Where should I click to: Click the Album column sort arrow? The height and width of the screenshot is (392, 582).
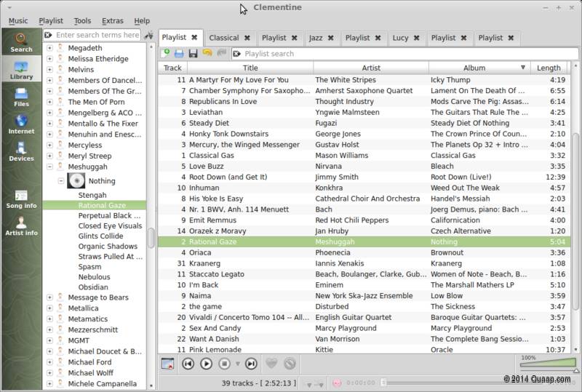tap(523, 68)
